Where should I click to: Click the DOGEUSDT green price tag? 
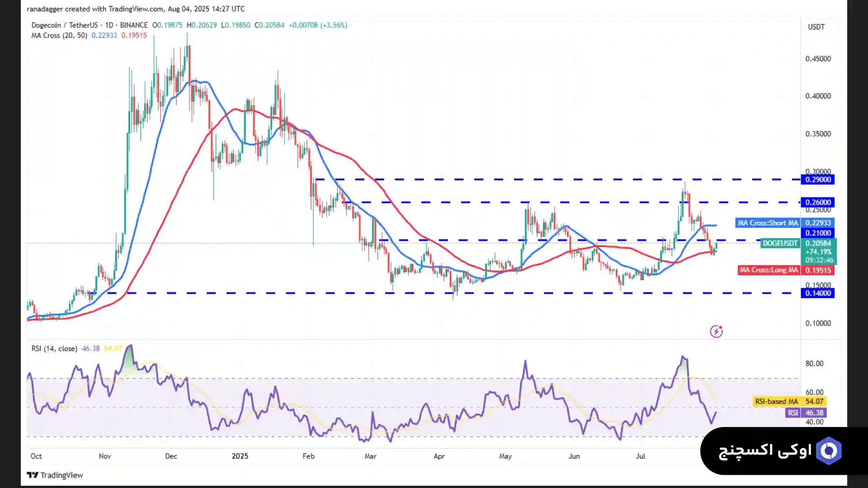point(780,243)
